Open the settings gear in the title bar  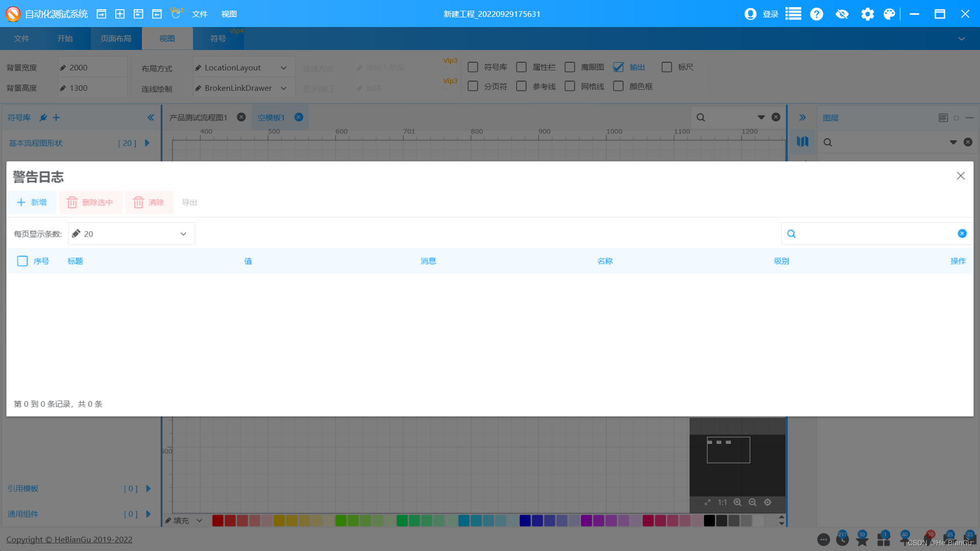(867, 14)
